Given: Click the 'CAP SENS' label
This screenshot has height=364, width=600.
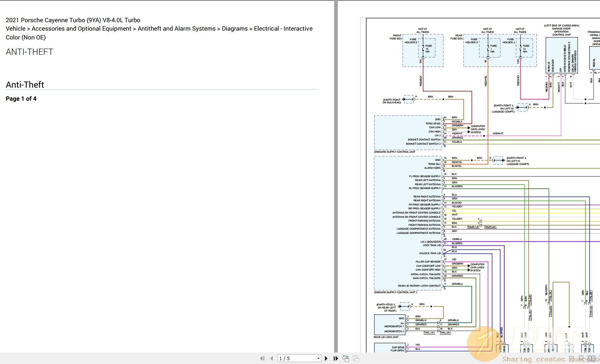Looking at the screenshot, I should tap(398, 348).
